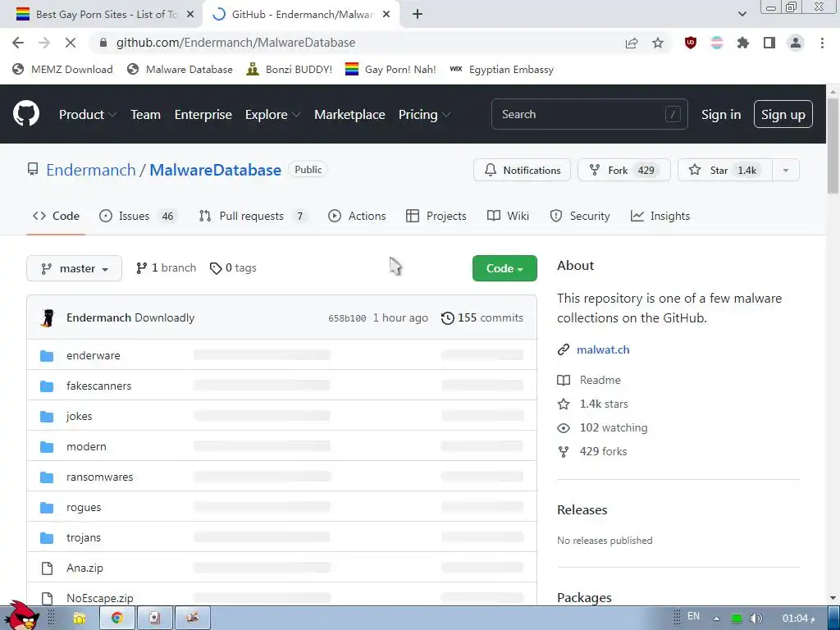Click the ransomwares folder icon
The image size is (840, 630).
47,477
